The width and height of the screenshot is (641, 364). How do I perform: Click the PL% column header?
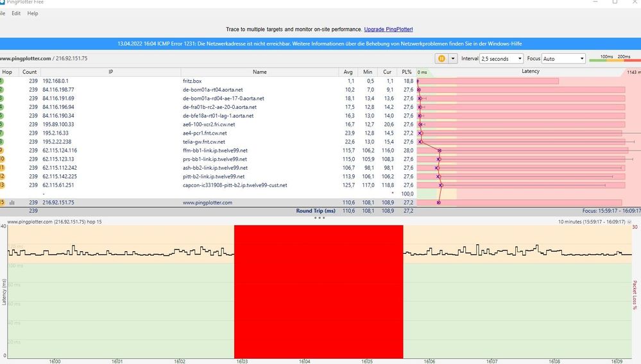click(407, 72)
